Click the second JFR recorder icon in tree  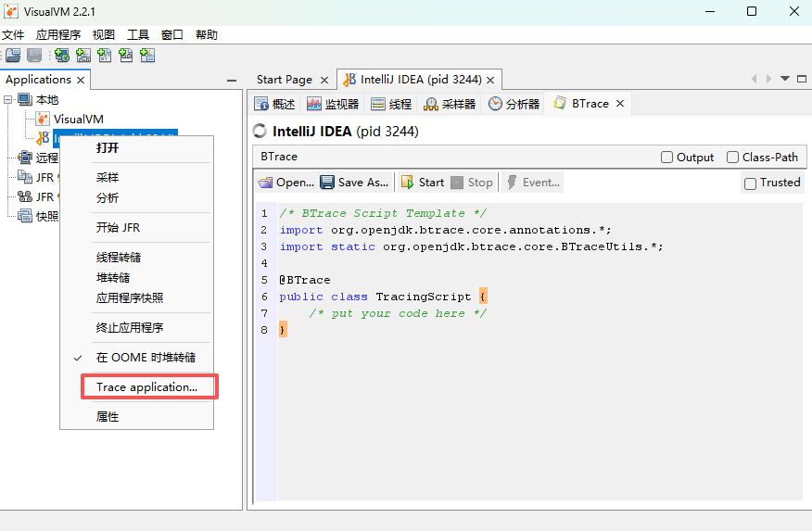pyautogui.click(x=25, y=196)
